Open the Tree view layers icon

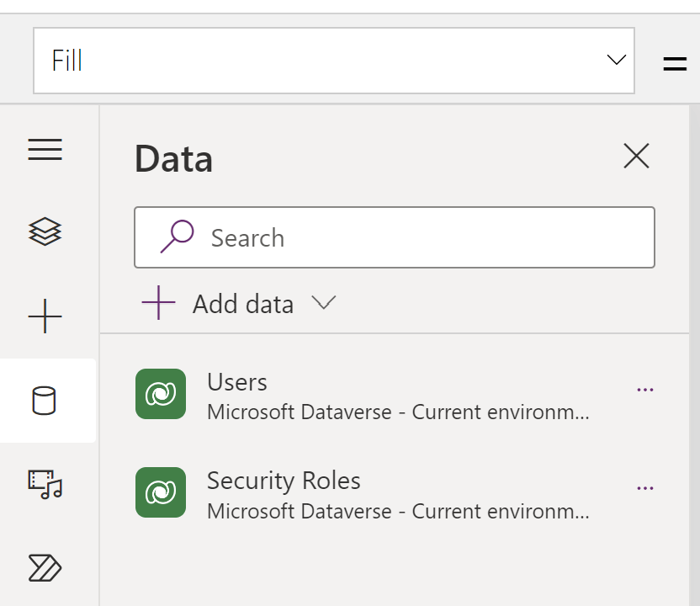(45, 231)
